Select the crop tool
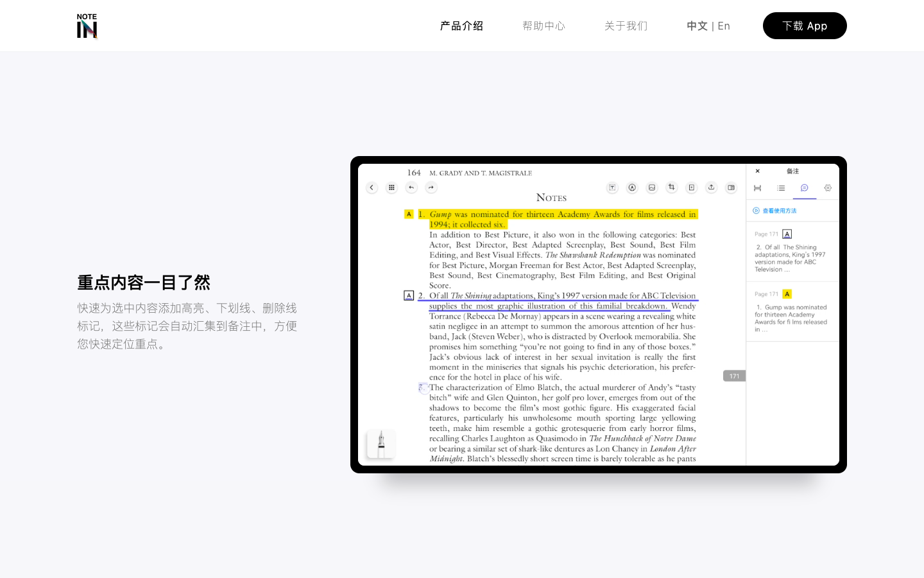Viewport: 924px width, 578px height. [672, 188]
